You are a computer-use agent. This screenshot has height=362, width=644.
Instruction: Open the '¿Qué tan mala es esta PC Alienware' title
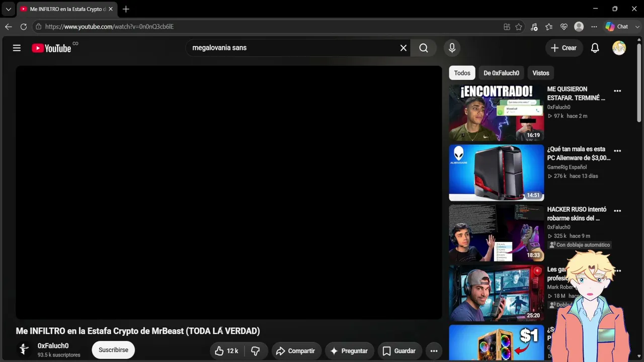click(579, 153)
